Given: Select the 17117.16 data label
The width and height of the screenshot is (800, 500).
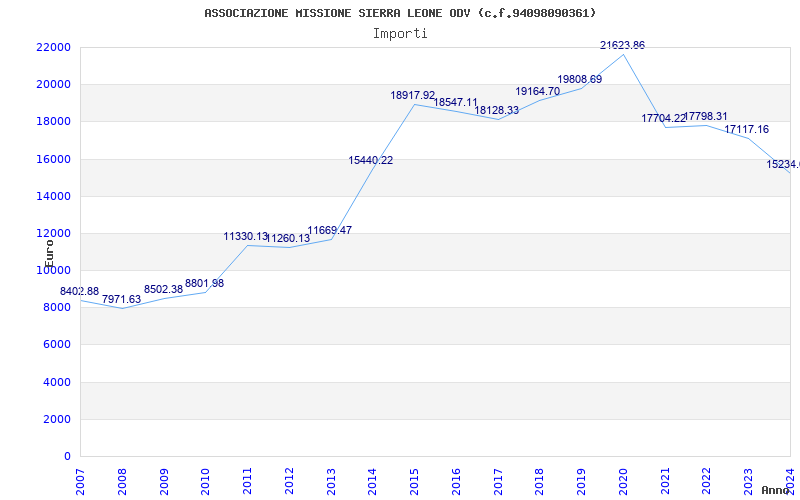Looking at the screenshot, I should pos(746,130).
